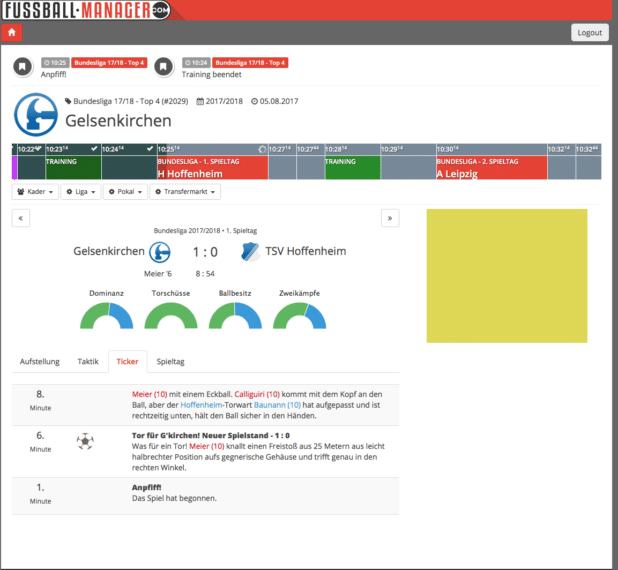Switch to the Spieltag tab
Screen dimensions: 618x570
(x=170, y=361)
